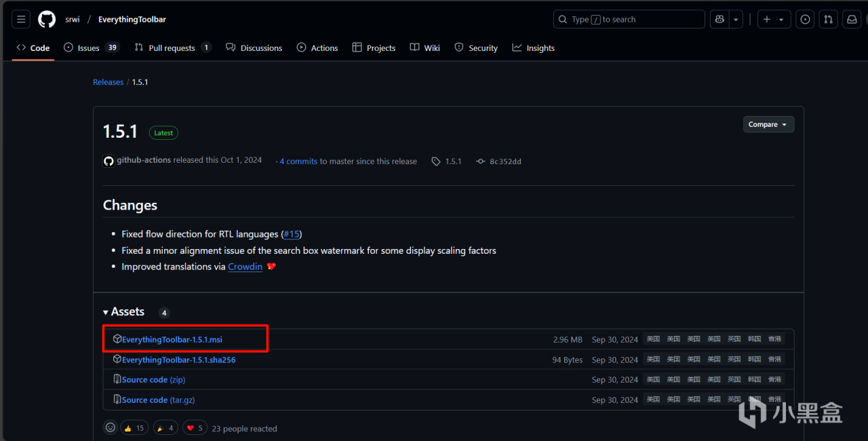The width and height of the screenshot is (868, 441).
Task: Open your issues from header icon
Action: (805, 20)
